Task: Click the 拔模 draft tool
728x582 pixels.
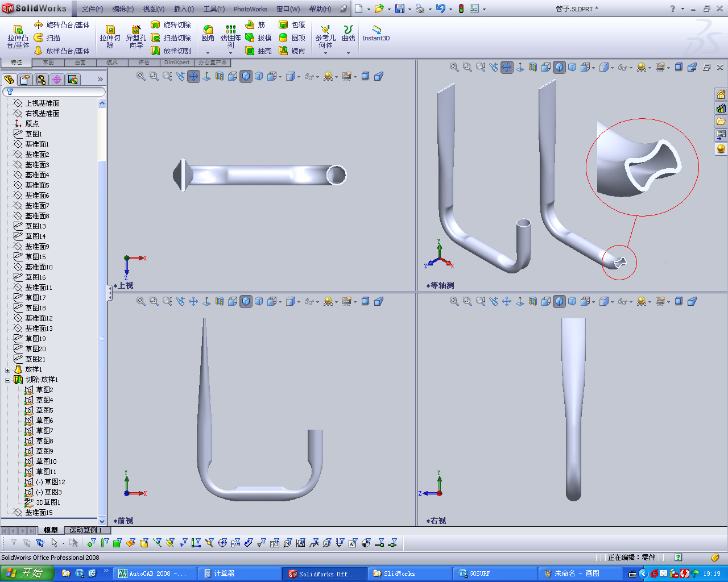Action: (x=258, y=38)
